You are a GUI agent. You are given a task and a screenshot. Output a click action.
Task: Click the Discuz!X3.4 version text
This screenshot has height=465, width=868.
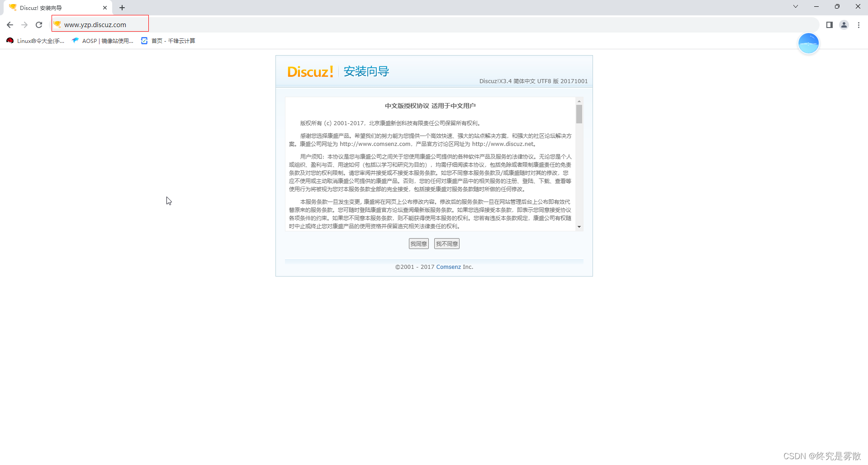(x=533, y=81)
